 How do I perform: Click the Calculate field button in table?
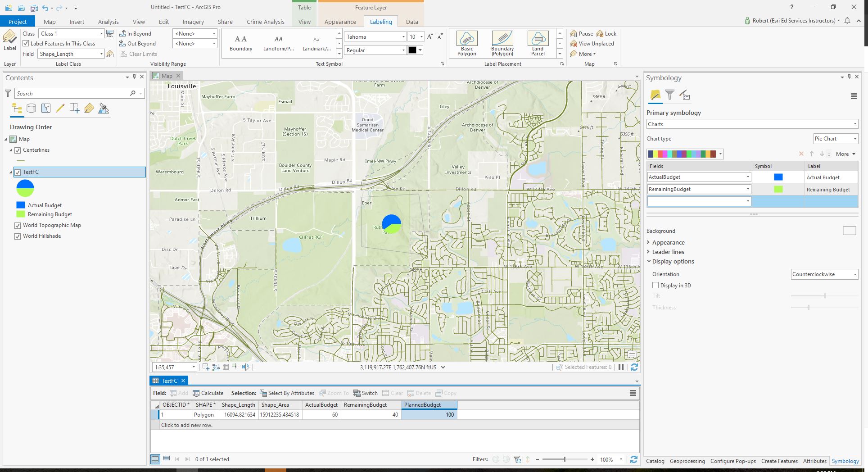pyautogui.click(x=208, y=393)
